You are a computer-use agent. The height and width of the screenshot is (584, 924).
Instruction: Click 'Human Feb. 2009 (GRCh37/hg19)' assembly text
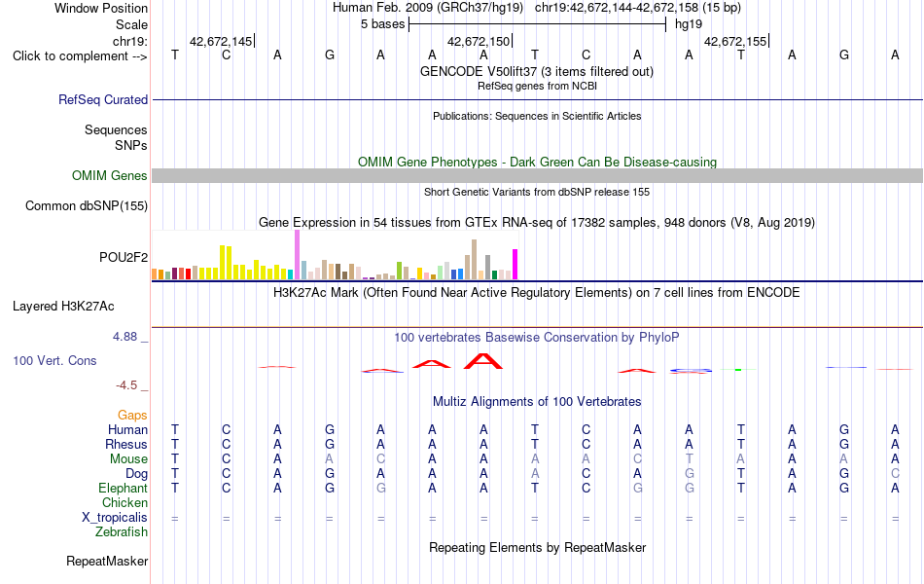point(428,8)
